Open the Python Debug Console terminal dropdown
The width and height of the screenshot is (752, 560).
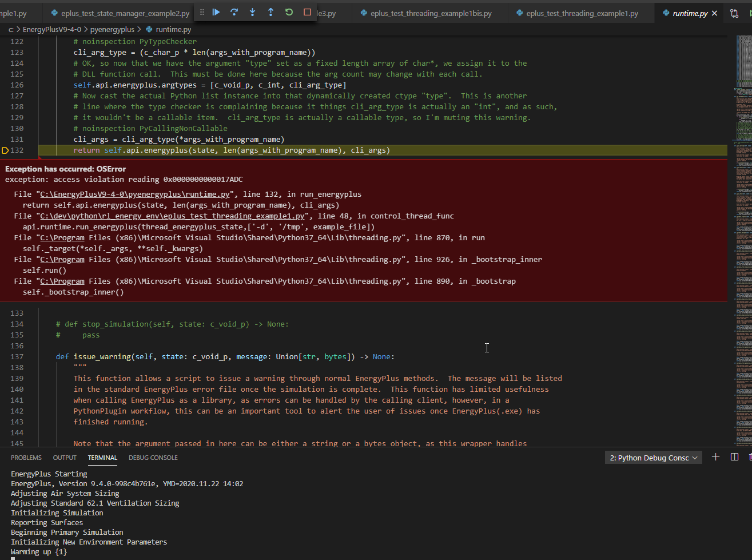[x=654, y=458]
